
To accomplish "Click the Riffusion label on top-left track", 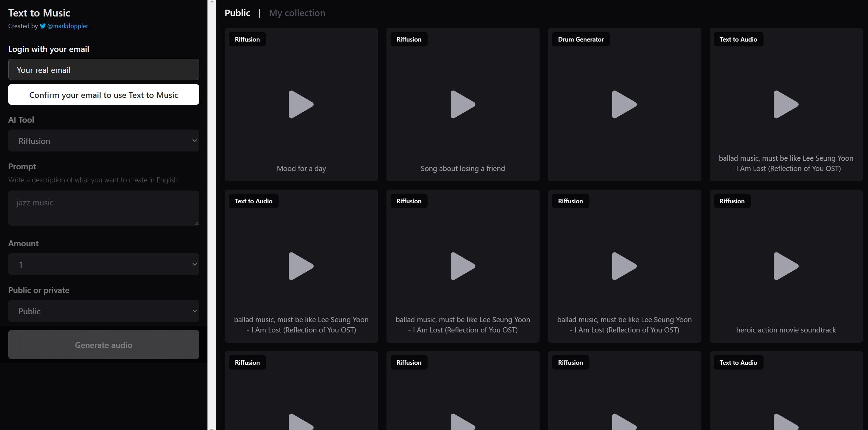I will pyautogui.click(x=247, y=39).
